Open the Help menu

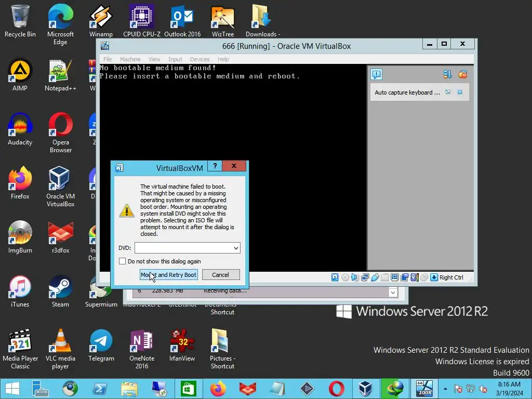(x=223, y=59)
